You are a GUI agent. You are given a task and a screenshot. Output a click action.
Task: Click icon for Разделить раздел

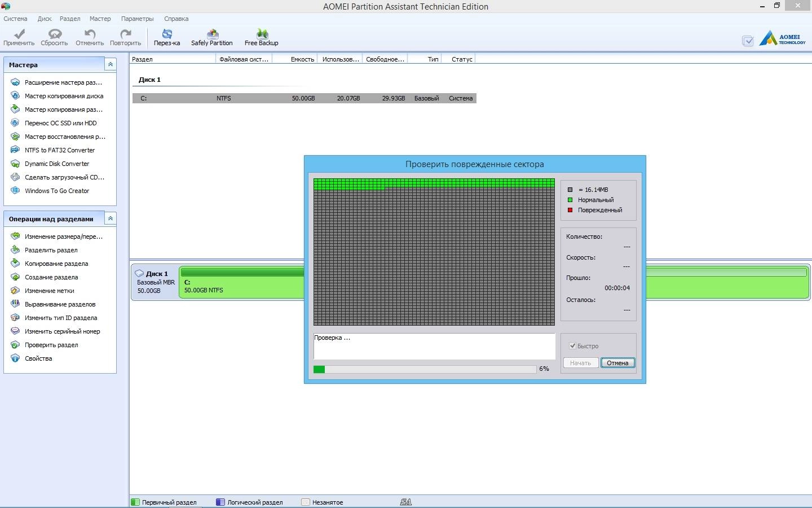(15, 250)
